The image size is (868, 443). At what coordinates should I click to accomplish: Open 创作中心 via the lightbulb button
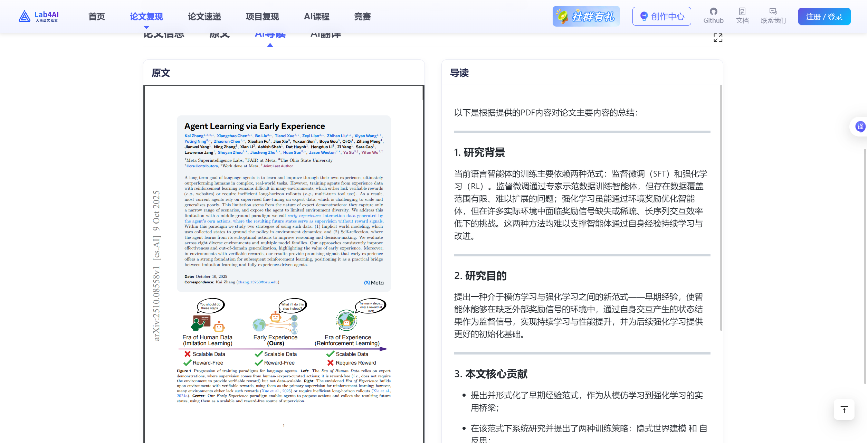click(x=661, y=16)
